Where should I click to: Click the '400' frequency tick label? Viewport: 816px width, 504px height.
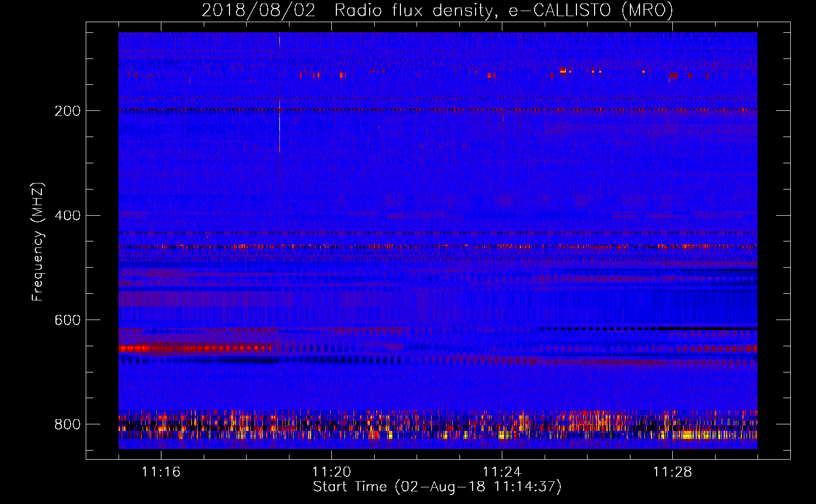coord(68,216)
